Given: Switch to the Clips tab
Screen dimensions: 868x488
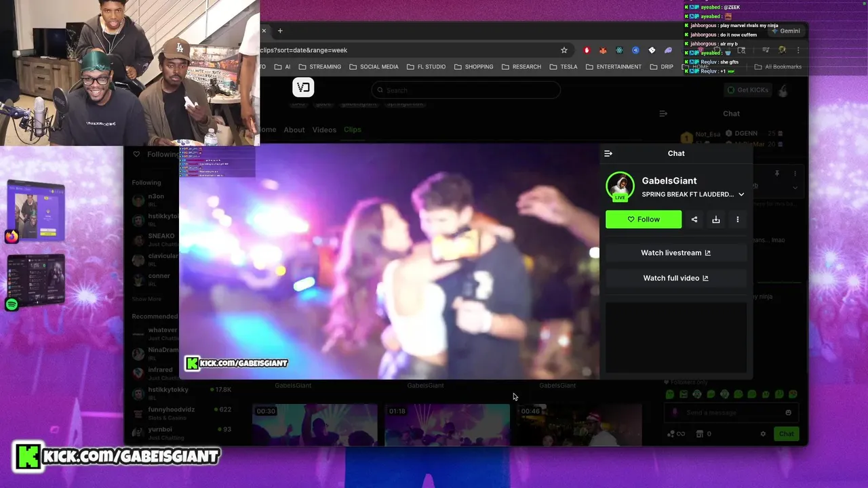Looking at the screenshot, I should click(x=353, y=129).
